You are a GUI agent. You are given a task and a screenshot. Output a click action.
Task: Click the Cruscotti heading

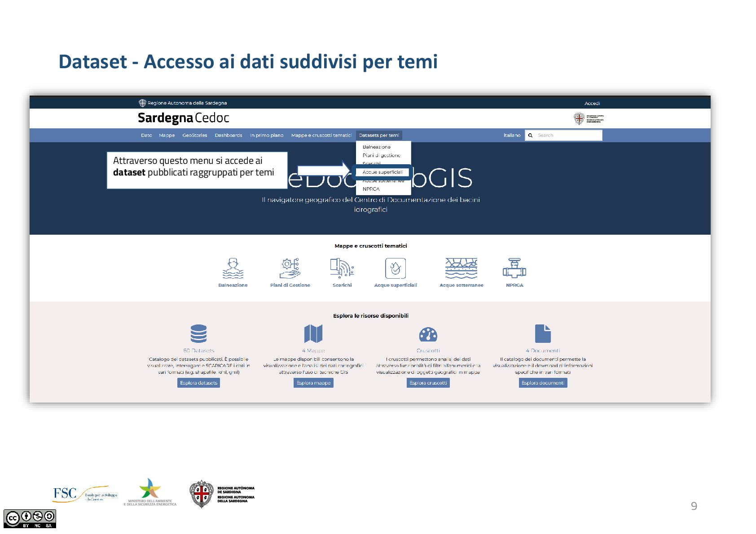point(428,350)
